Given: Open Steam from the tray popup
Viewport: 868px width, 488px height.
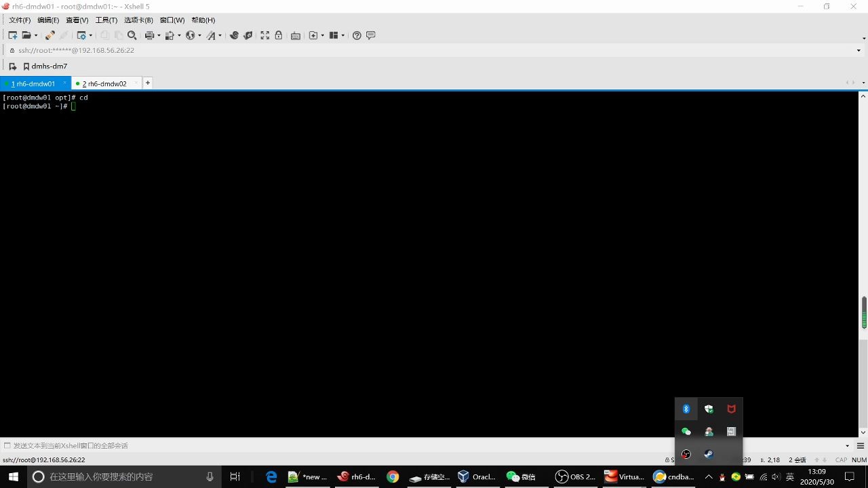Looking at the screenshot, I should (709, 454).
